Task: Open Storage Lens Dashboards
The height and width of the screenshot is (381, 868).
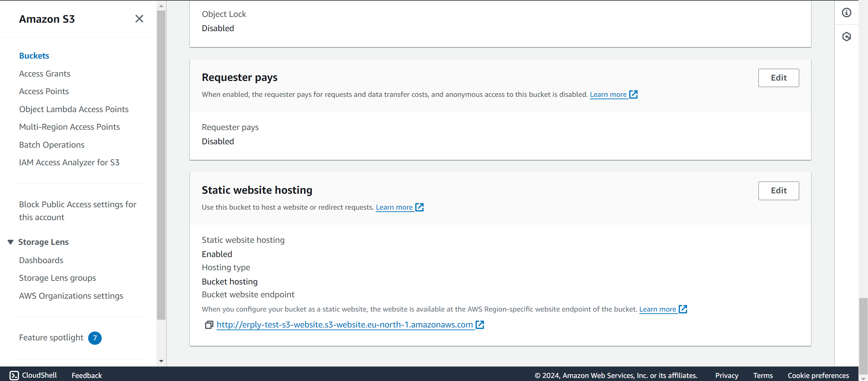Action: (41, 260)
